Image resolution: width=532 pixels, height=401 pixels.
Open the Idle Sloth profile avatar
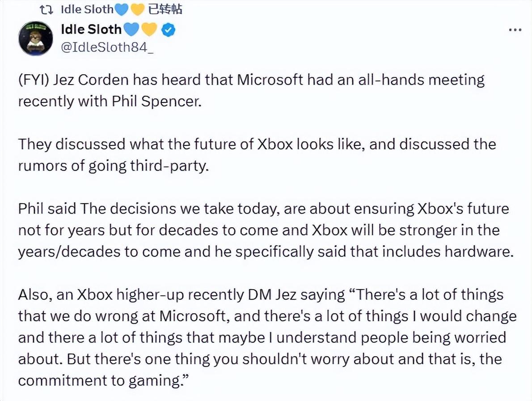[36, 38]
